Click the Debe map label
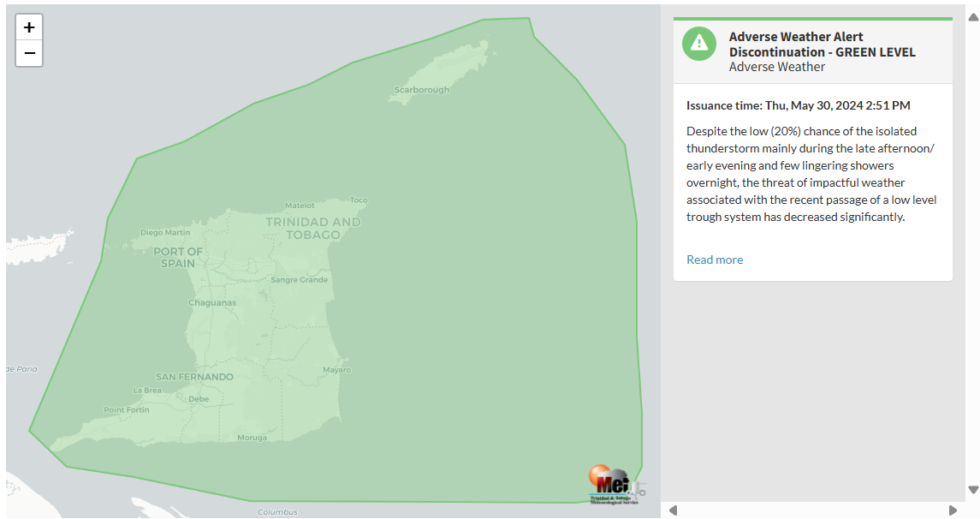Viewport: 980px width, 519px height. point(199,399)
